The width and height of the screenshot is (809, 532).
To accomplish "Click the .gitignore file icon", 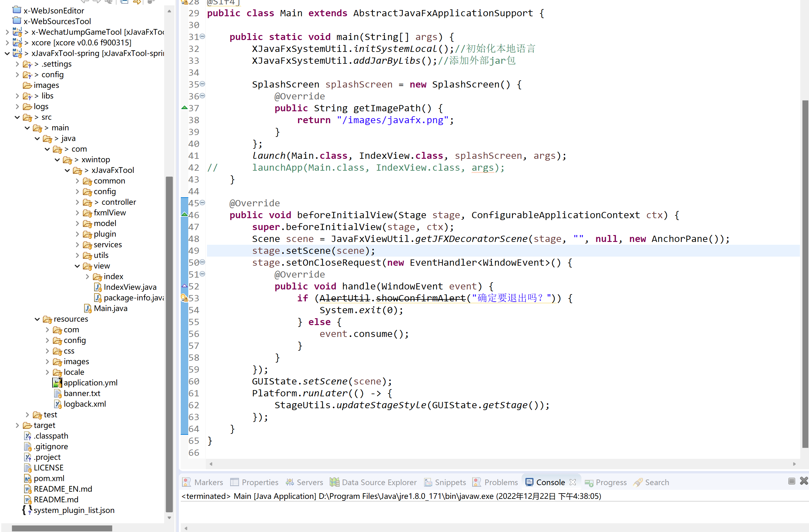I will coord(28,446).
